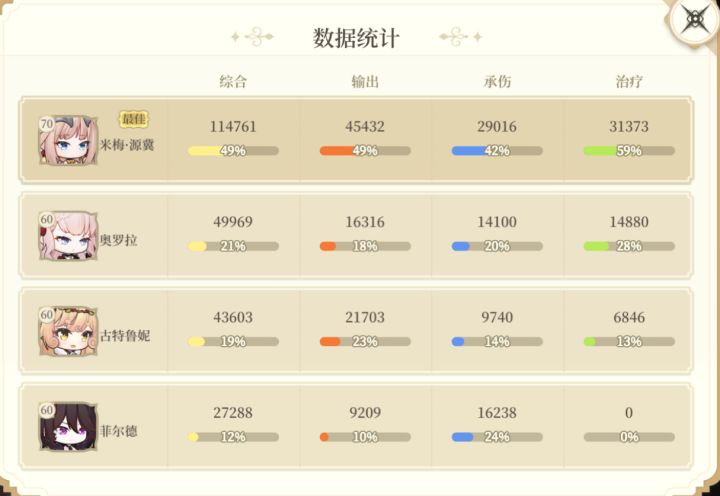This screenshot has width=720, height=496.
Task: Click the orange 49% output bar
Action: [x=365, y=151]
